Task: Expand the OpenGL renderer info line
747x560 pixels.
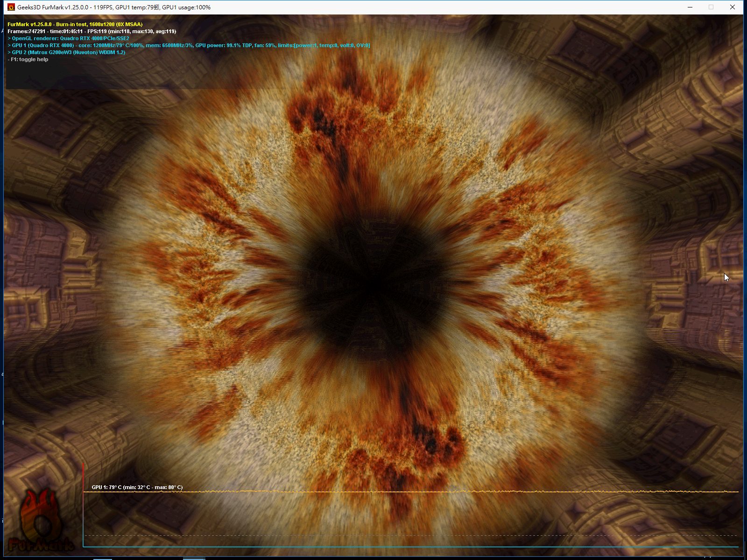Action: pos(68,38)
